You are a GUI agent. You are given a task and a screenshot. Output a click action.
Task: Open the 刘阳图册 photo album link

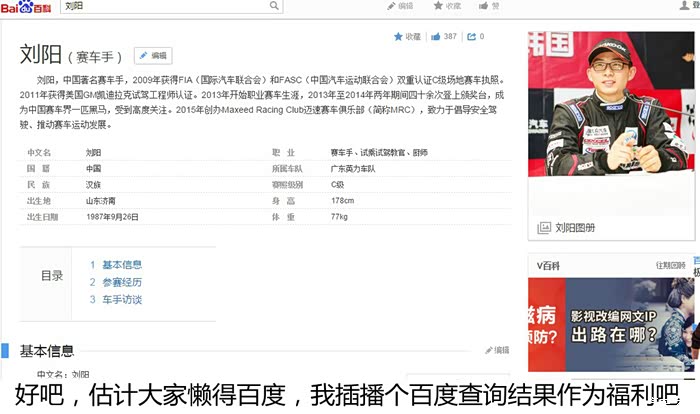coord(575,228)
